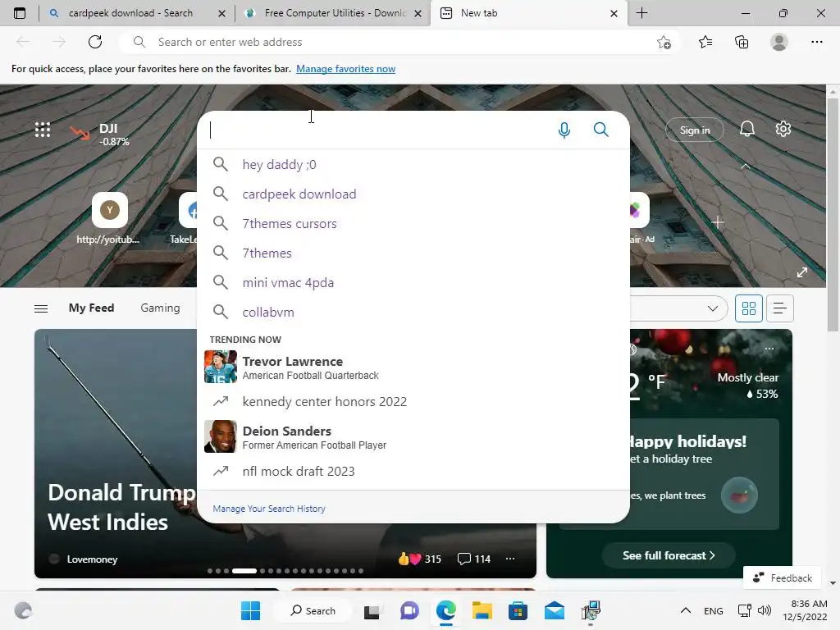Refresh the page with reload icon
Image resolution: width=840 pixels, height=630 pixels.
(x=95, y=42)
